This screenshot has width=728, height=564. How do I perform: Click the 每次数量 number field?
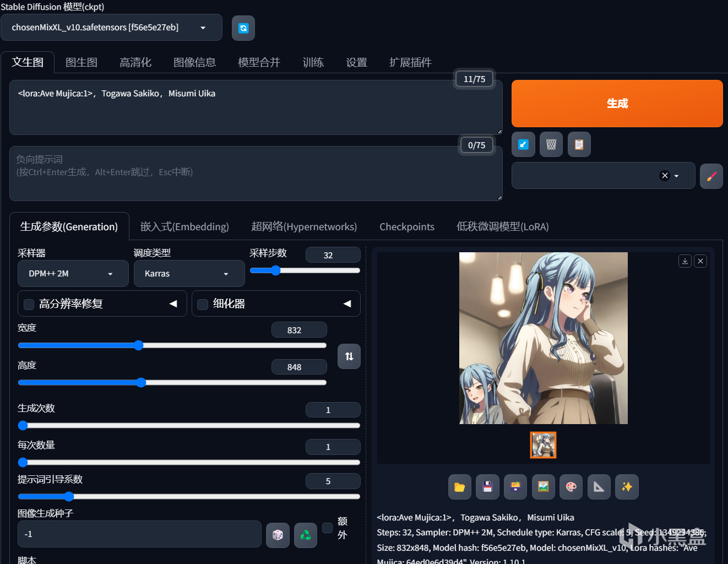coord(333,447)
